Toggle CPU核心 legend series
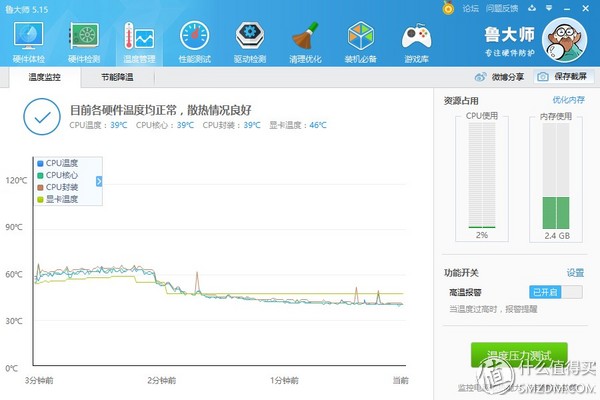This screenshot has width=600, height=400. pyautogui.click(x=57, y=175)
